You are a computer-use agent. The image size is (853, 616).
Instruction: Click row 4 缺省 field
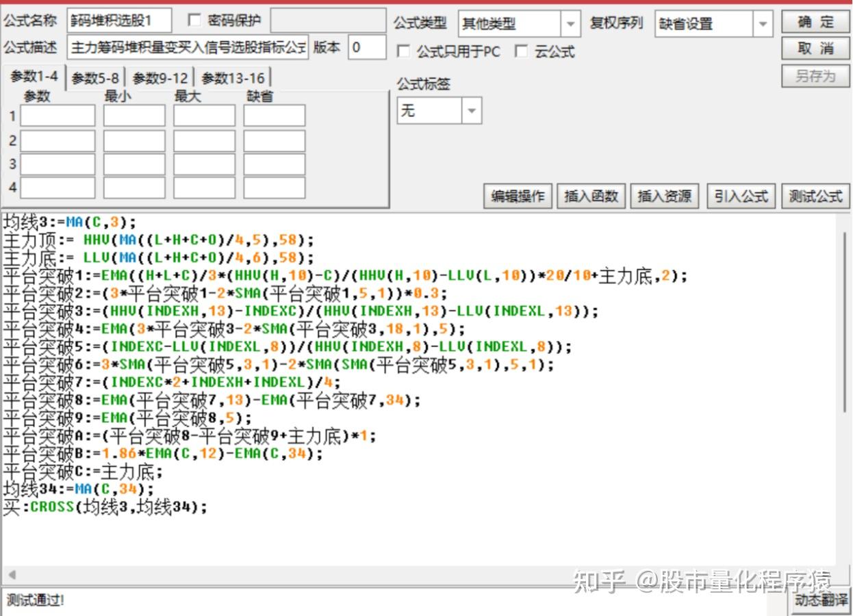click(x=275, y=188)
